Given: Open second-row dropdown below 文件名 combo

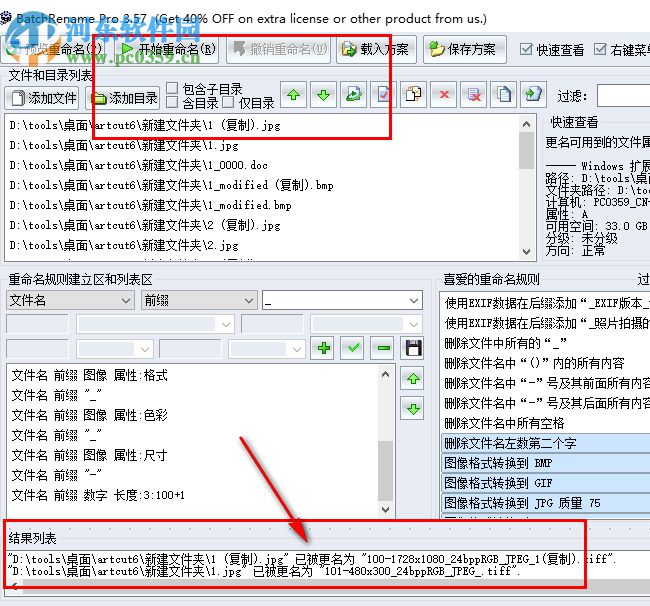Looking at the screenshot, I should coord(155,324).
